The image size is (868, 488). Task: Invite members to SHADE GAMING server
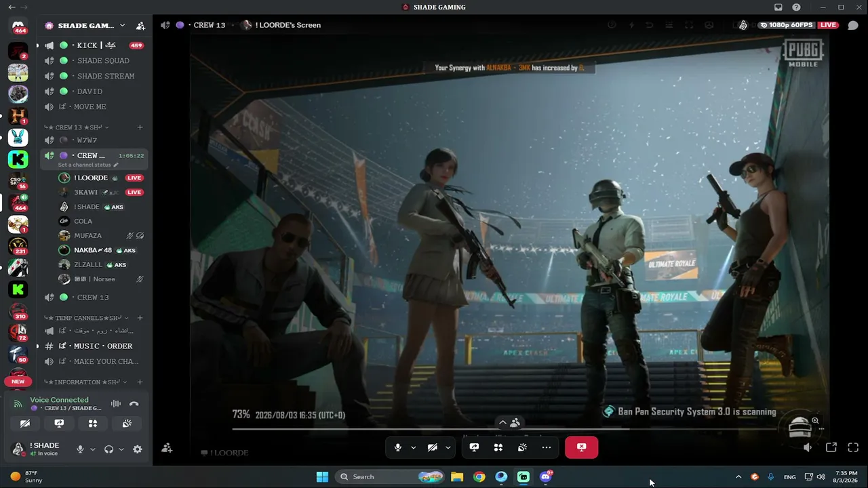[x=140, y=26]
